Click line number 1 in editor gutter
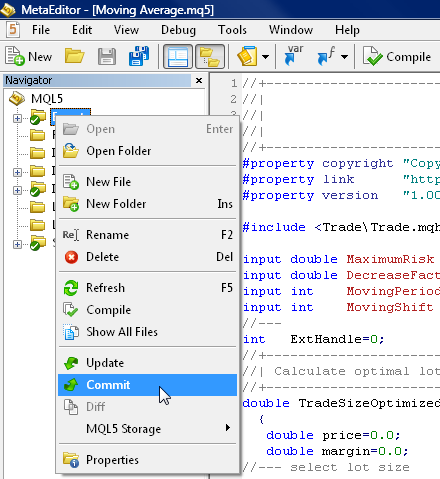This screenshot has width=440, height=479. (x=234, y=83)
